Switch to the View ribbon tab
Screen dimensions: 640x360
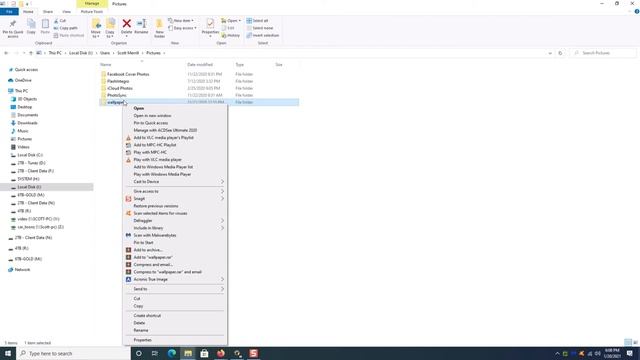[67, 12]
